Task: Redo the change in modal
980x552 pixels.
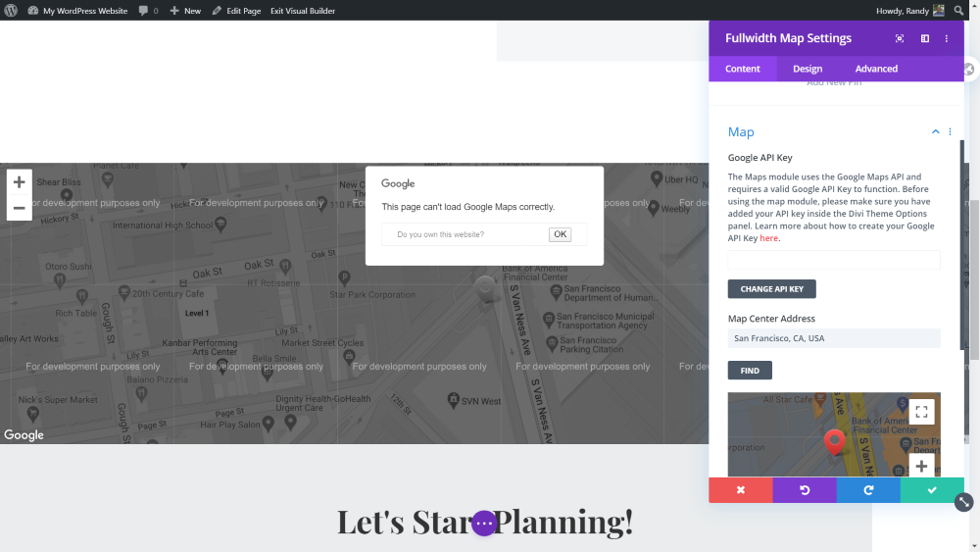Action: (868, 490)
